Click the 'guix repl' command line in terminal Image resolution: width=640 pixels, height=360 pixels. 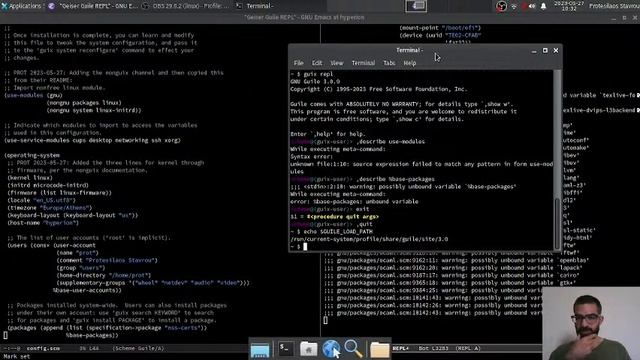(x=312, y=74)
